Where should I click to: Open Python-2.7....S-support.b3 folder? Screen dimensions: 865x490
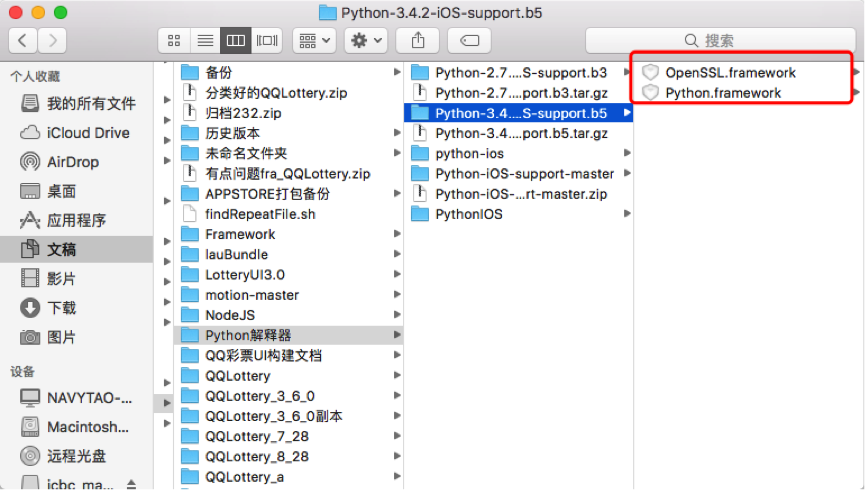click(519, 72)
